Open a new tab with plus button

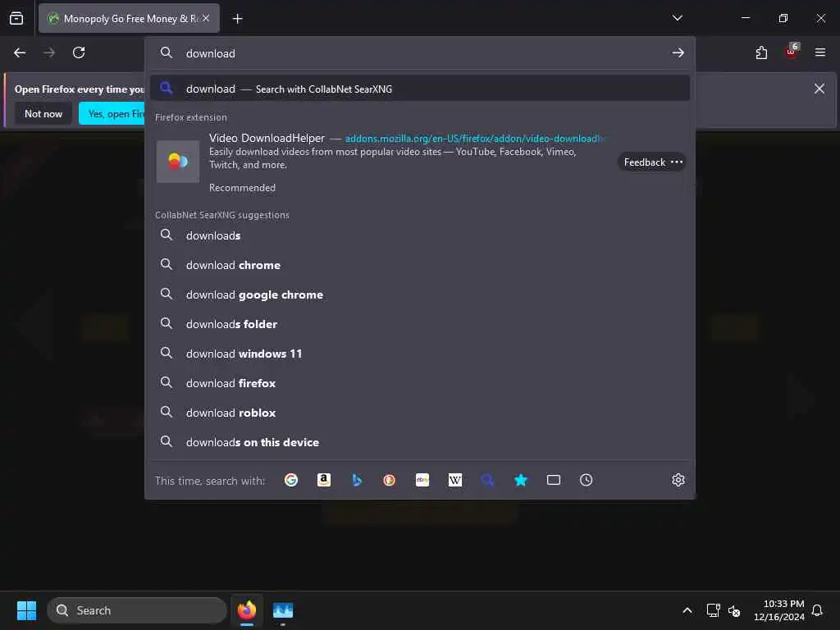point(237,19)
